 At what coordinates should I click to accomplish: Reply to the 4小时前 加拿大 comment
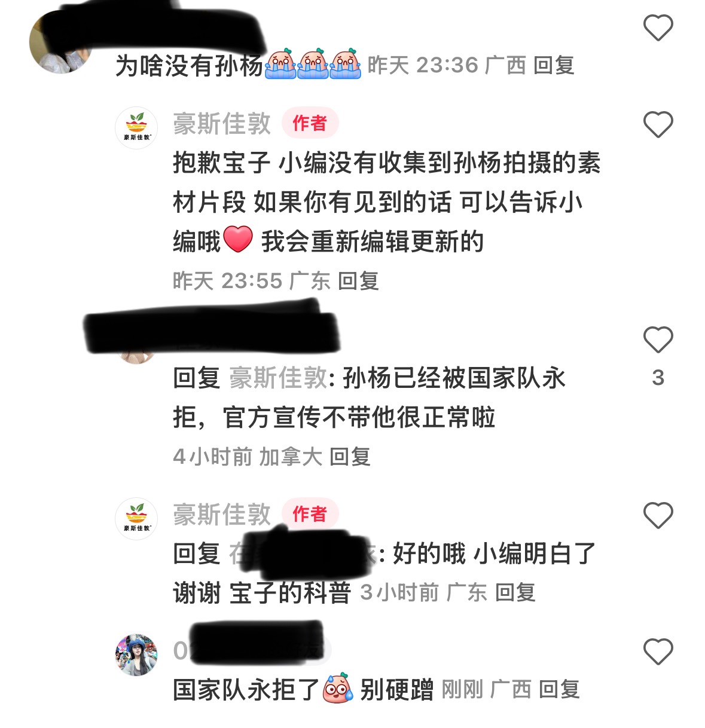(350, 457)
